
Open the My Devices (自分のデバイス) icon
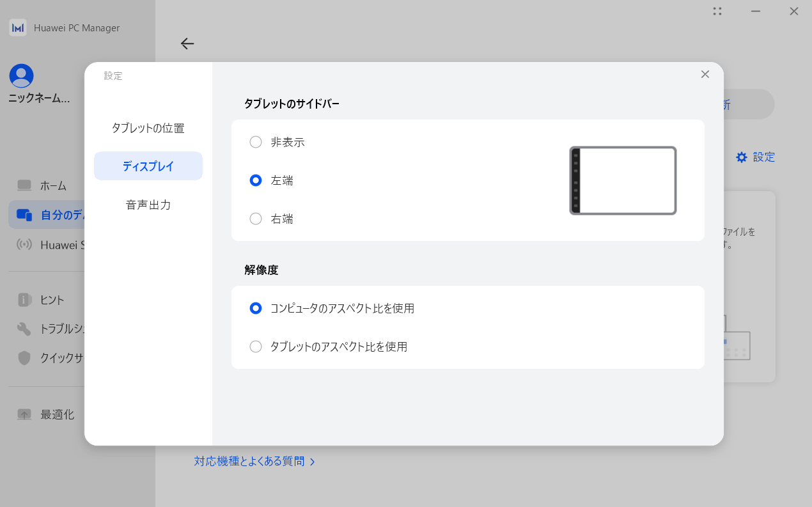point(24,215)
